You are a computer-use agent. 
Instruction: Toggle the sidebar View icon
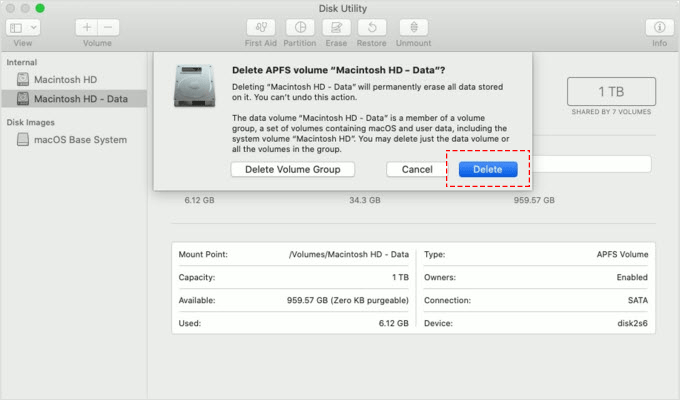coord(16,28)
